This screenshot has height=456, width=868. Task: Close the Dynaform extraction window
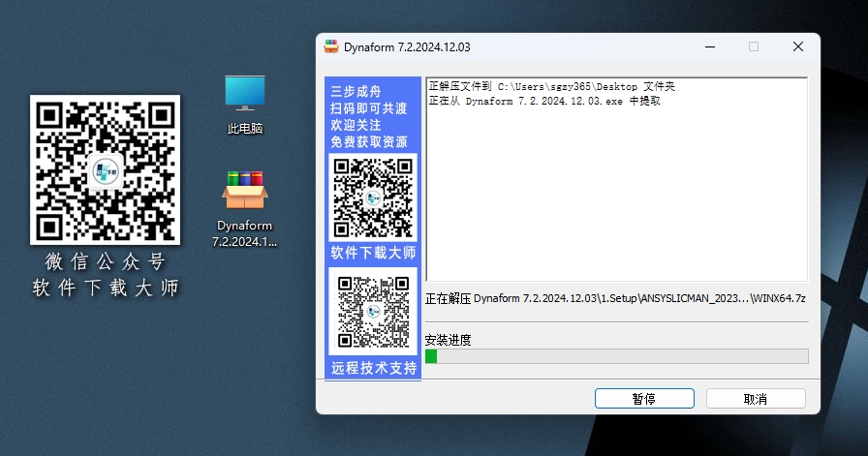(x=797, y=47)
